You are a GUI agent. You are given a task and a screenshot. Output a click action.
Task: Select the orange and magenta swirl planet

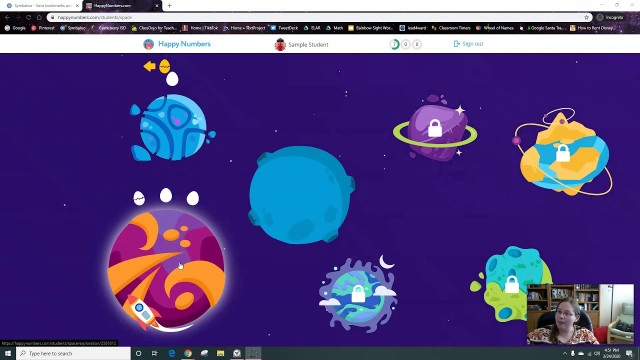click(x=167, y=269)
